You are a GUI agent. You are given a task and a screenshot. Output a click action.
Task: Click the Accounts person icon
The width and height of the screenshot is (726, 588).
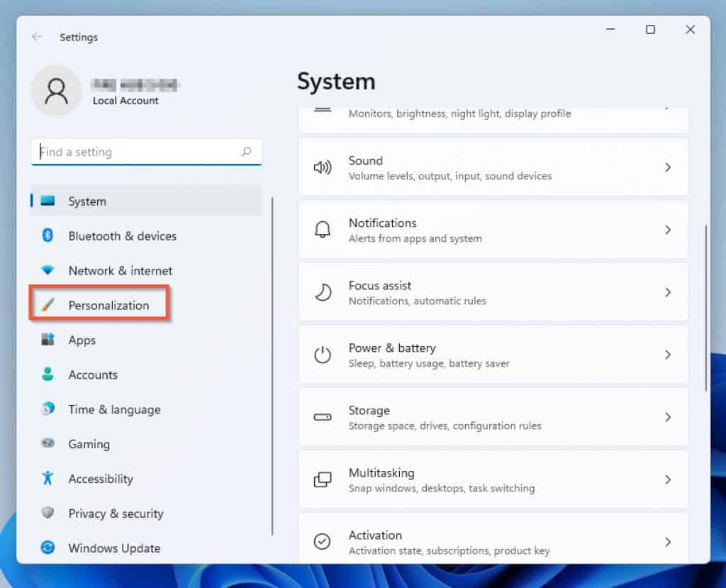48,374
